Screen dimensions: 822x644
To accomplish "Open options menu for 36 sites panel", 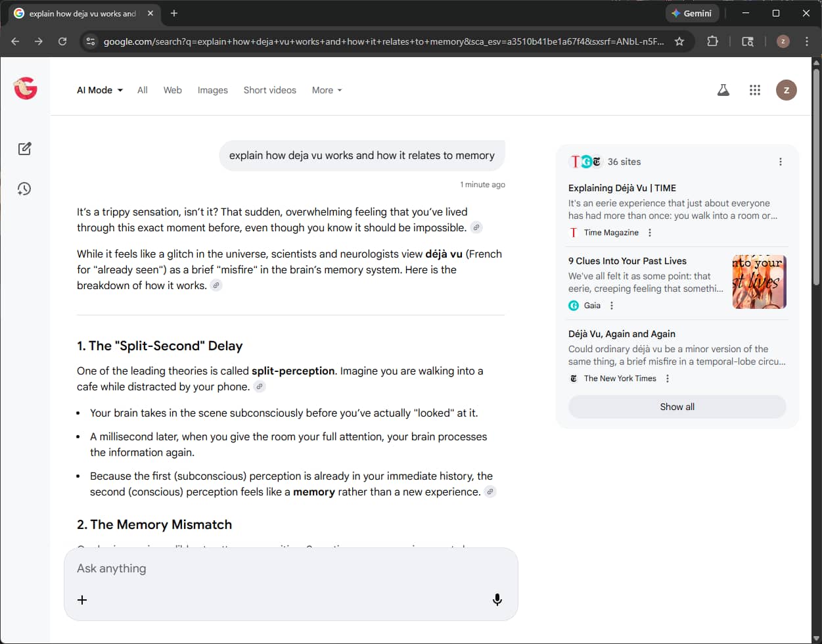I will (x=780, y=162).
